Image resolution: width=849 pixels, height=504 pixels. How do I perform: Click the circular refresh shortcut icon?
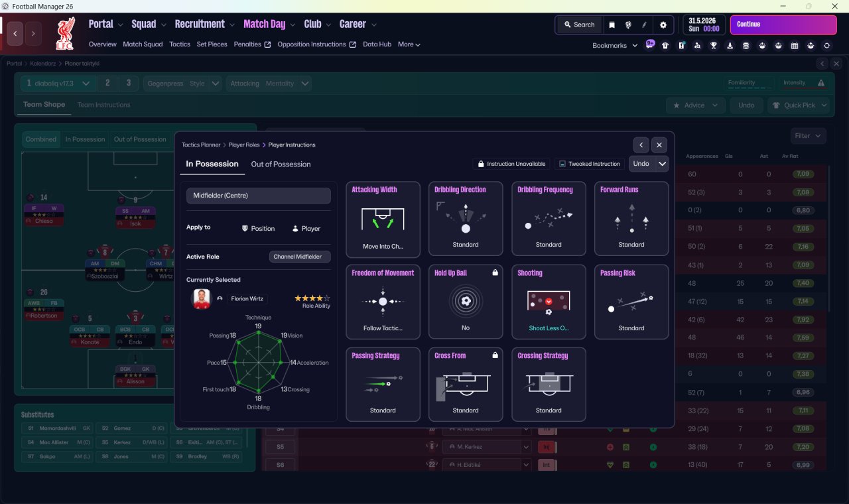[x=826, y=46]
